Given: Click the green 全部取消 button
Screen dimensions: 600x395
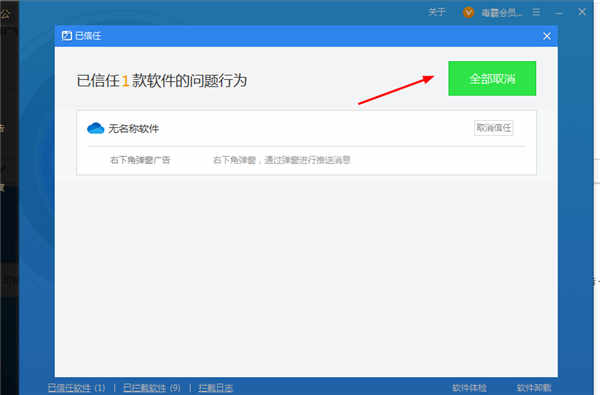Looking at the screenshot, I should [492, 78].
